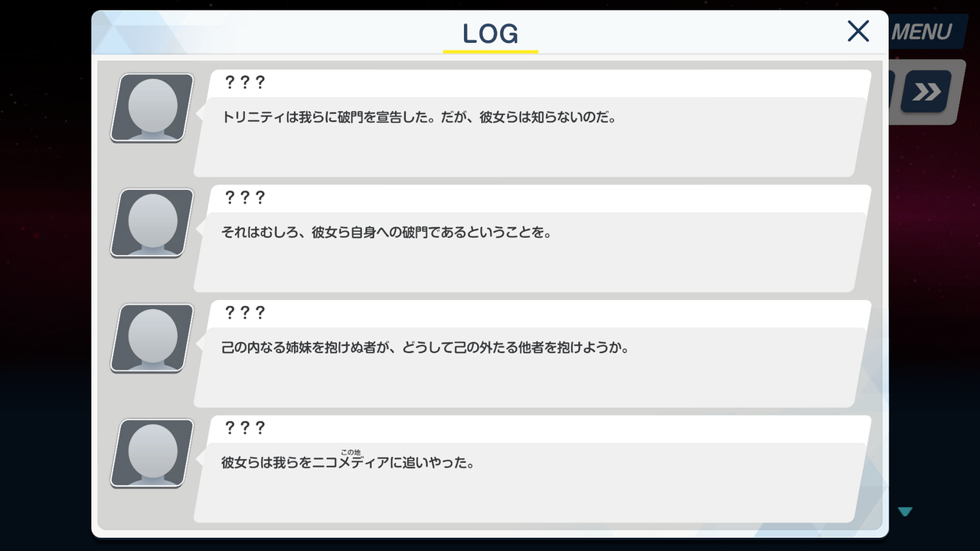Screen dimensions: 980x551
Task: Select the ??? name label of second log entry
Action: [x=244, y=198]
